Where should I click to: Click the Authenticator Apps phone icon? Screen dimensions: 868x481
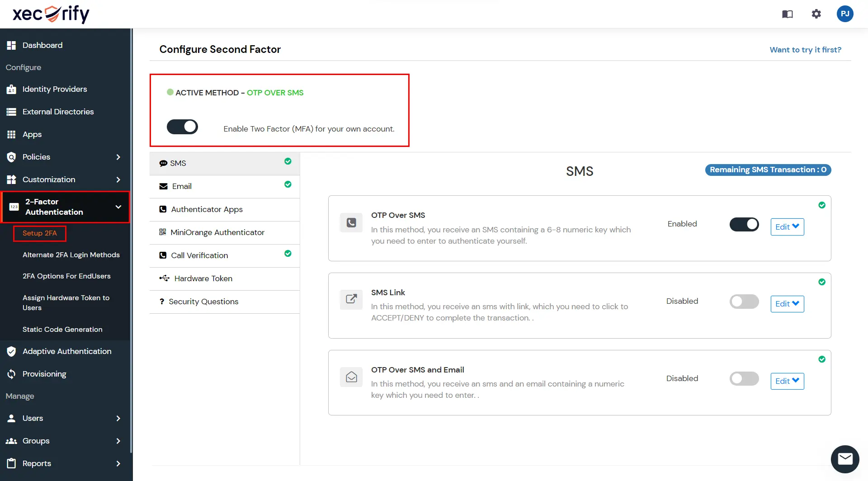pos(163,209)
